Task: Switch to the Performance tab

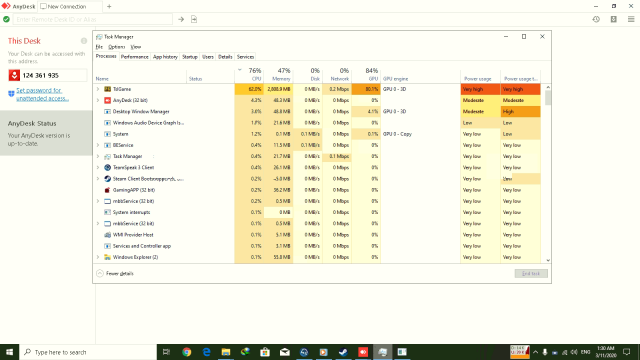Action: coord(134,57)
